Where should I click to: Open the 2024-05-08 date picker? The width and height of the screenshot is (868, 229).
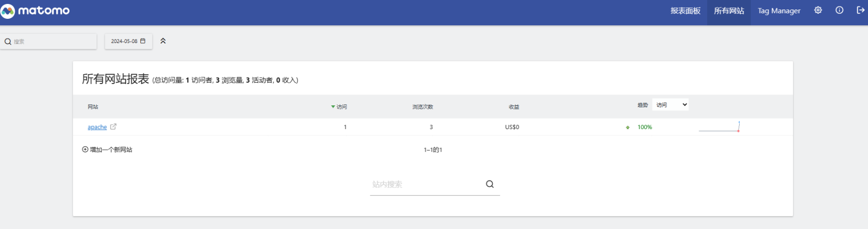tap(124, 41)
